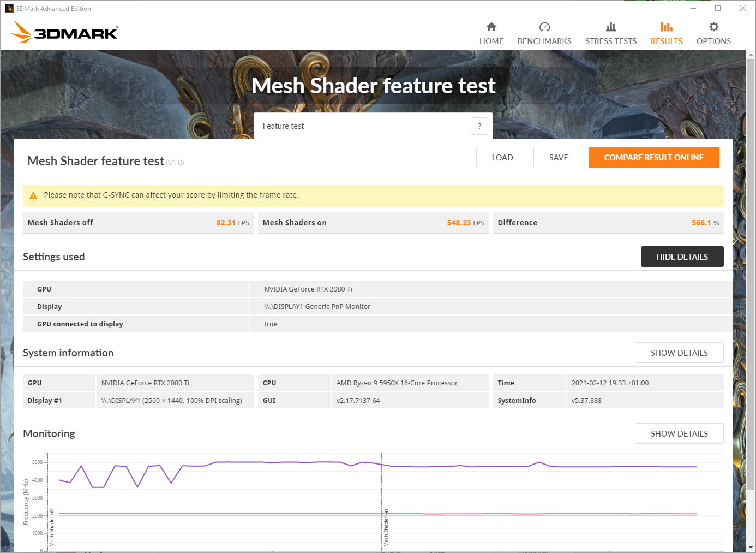756x553 pixels.
Task: Click the Benchmarks gauge icon
Action: (x=544, y=27)
